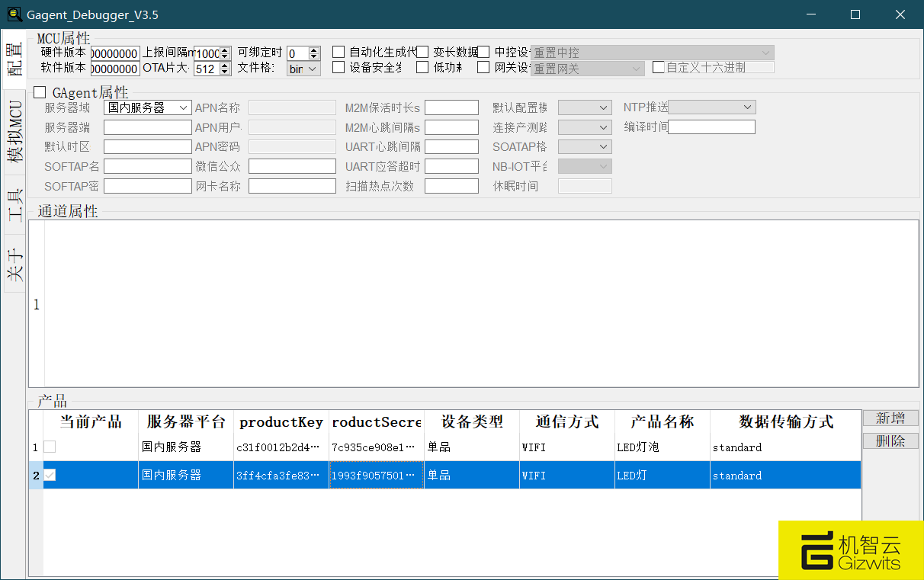Click the 微信公众 input field
924x580 pixels.
pos(292,166)
